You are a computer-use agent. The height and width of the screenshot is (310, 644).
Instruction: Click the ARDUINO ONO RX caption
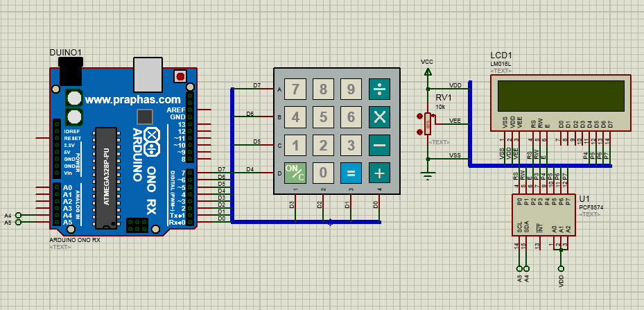tap(75, 241)
